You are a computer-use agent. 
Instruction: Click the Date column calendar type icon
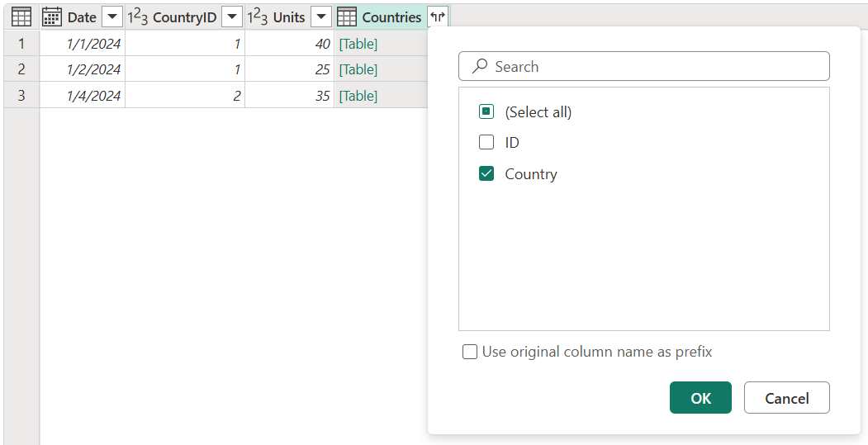(x=52, y=17)
